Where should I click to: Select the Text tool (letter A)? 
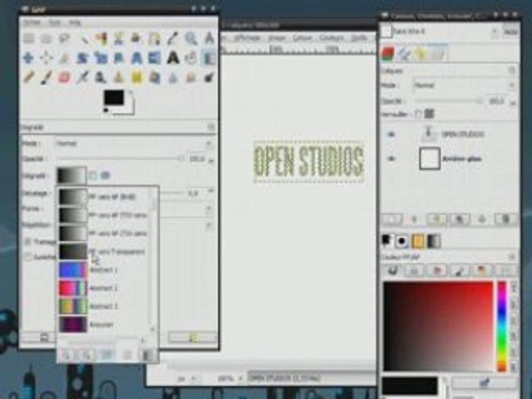pos(173,58)
